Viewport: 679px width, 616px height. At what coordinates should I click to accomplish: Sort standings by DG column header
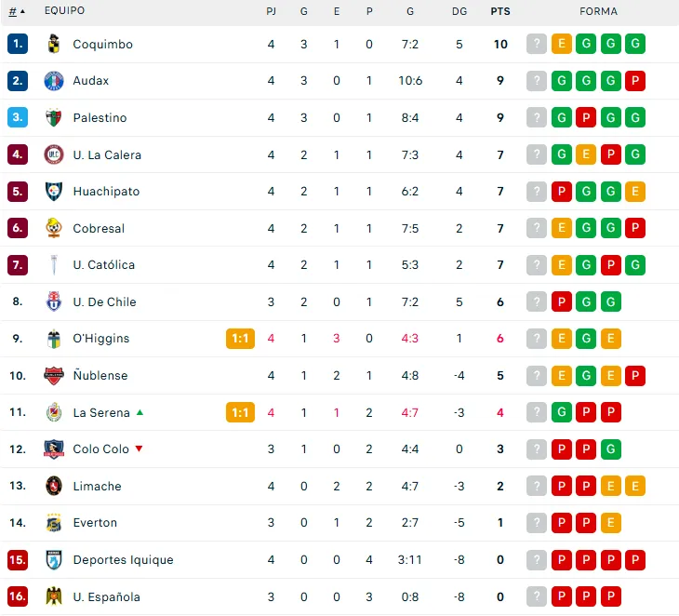[459, 12]
